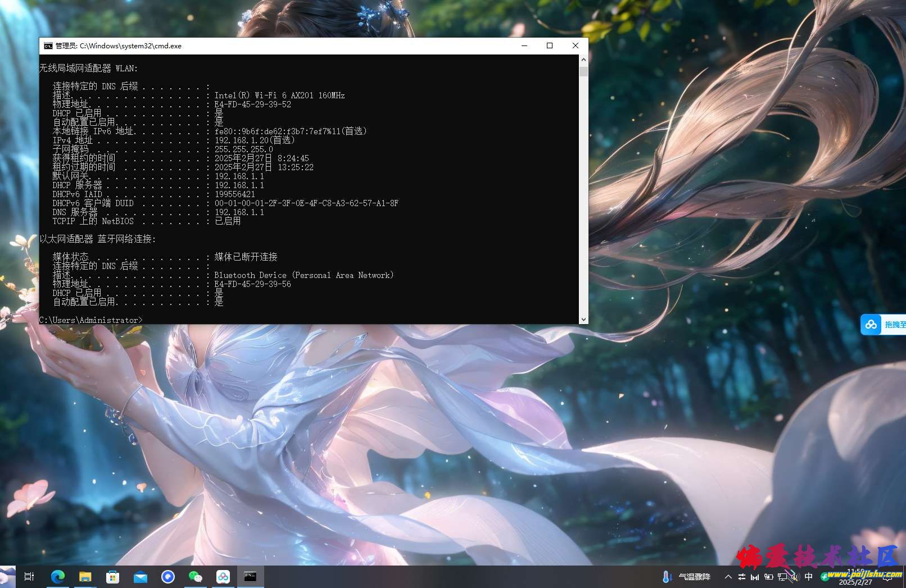Screen dimensions: 906x588
Task: Click the battery power tray icon
Action: (768, 577)
